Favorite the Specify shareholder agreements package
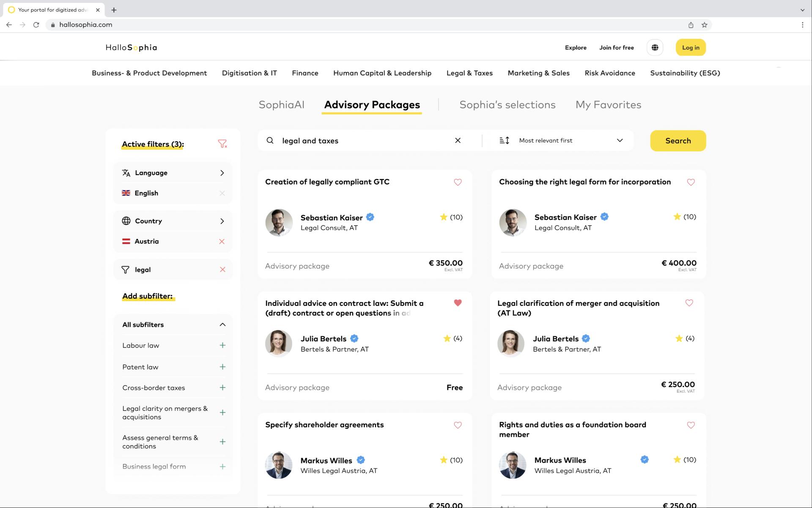 click(458, 425)
